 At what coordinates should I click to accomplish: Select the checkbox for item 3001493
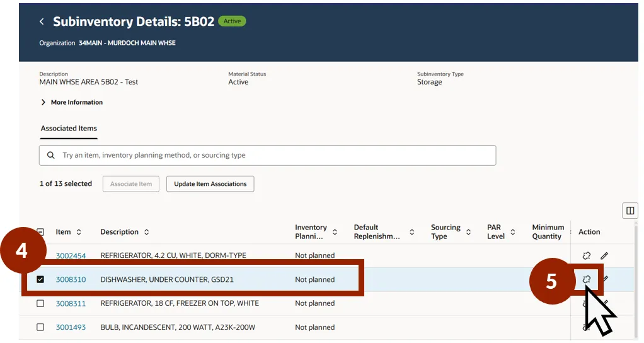click(x=40, y=327)
